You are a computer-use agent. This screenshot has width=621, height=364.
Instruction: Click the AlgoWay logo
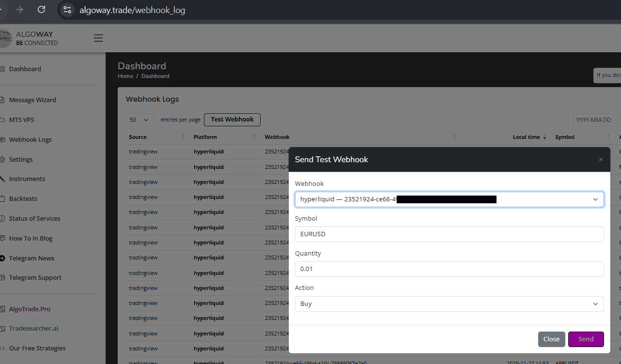pyautogui.click(x=29, y=38)
